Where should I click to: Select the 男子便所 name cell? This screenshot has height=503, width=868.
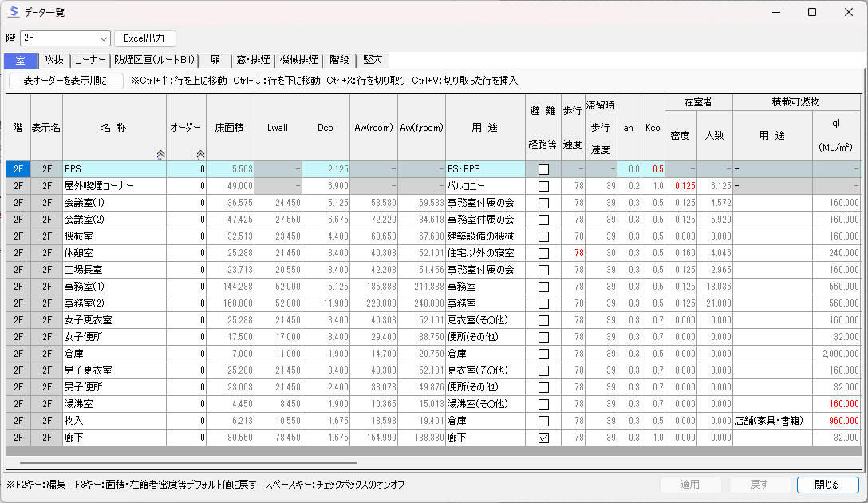(115, 387)
